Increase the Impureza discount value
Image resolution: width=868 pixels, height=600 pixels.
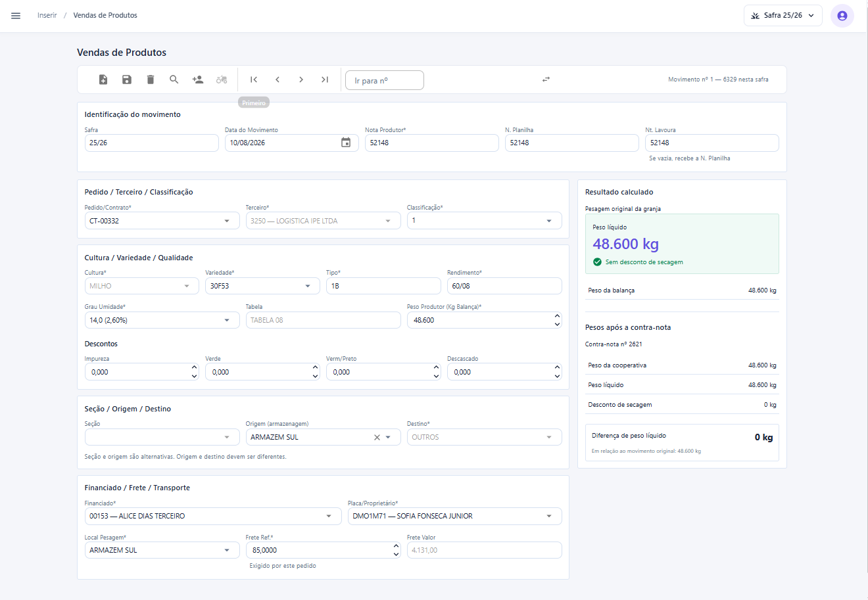[194, 368]
